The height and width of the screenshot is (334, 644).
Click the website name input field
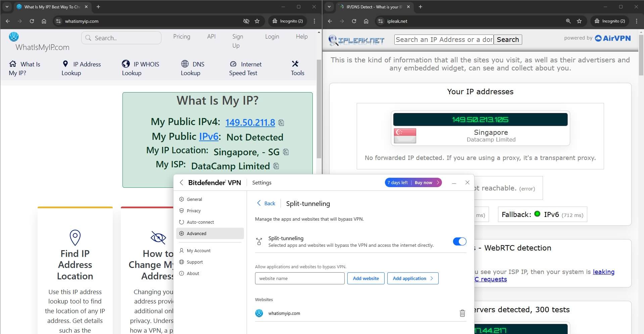(x=299, y=278)
